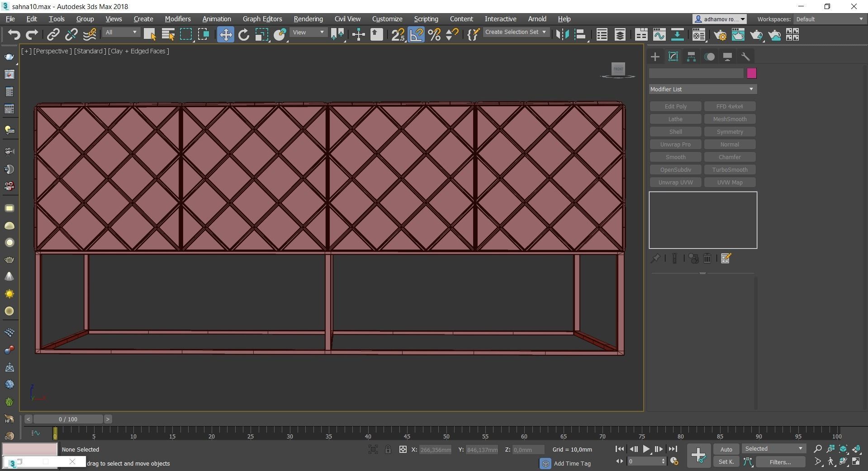Click the TurboSmooth modifier button
Screen dimensions: 868x471
click(x=730, y=170)
